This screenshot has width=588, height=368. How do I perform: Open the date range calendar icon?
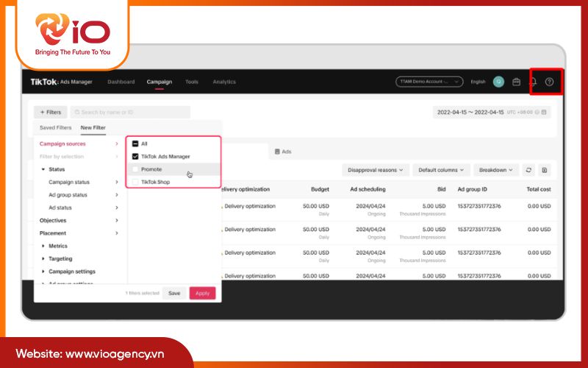click(545, 113)
